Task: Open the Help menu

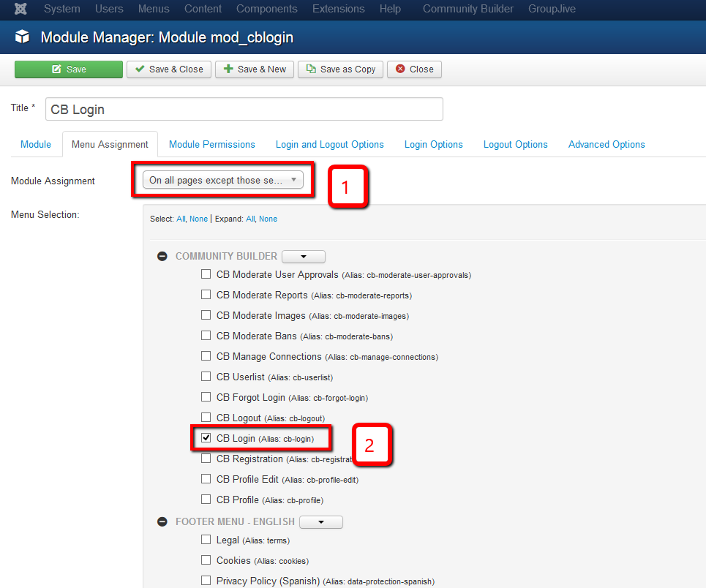Action: click(390, 9)
